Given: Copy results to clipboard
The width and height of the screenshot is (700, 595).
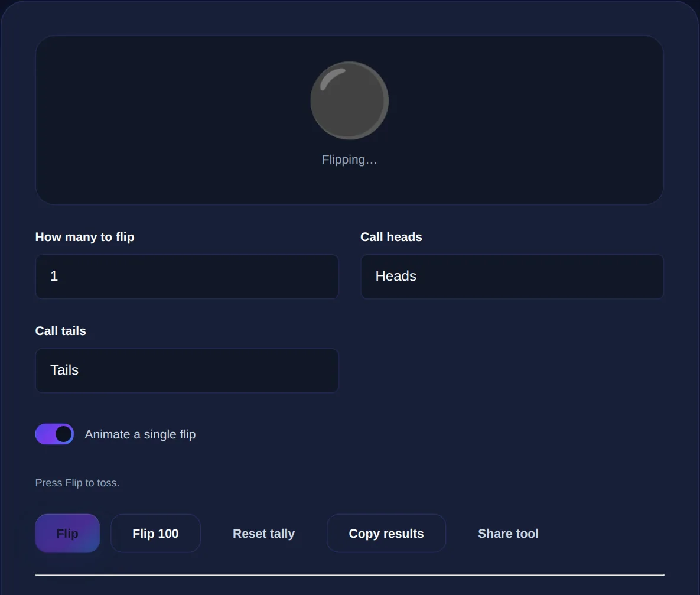Looking at the screenshot, I should [x=386, y=534].
